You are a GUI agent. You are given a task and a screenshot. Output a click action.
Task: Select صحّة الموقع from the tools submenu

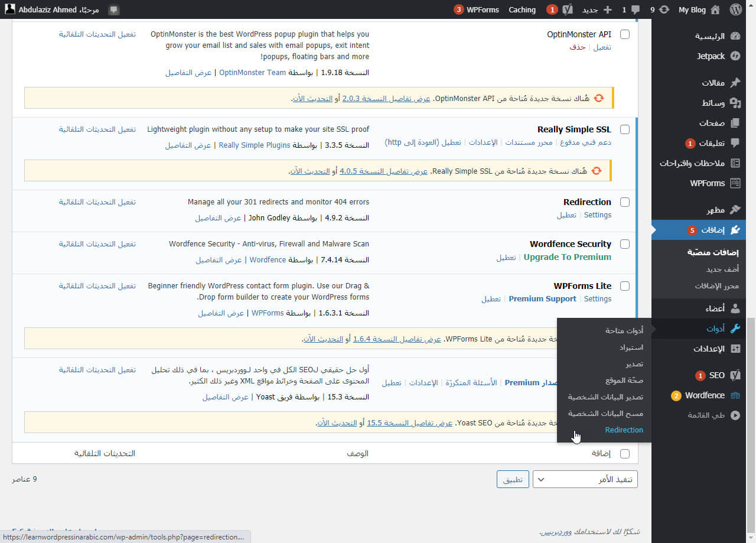click(x=624, y=380)
